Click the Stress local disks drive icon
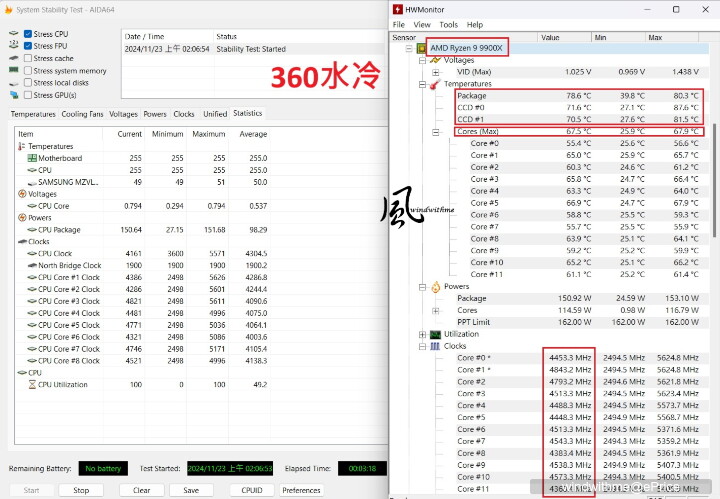 [x=14, y=83]
